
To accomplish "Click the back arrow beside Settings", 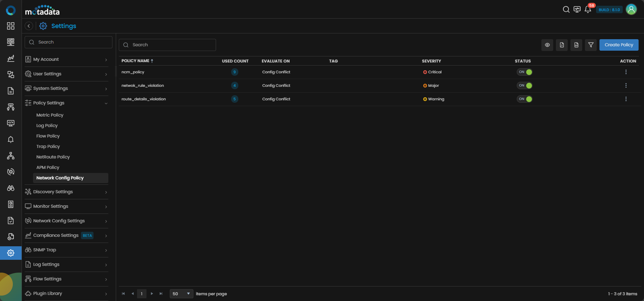I will coord(29,26).
